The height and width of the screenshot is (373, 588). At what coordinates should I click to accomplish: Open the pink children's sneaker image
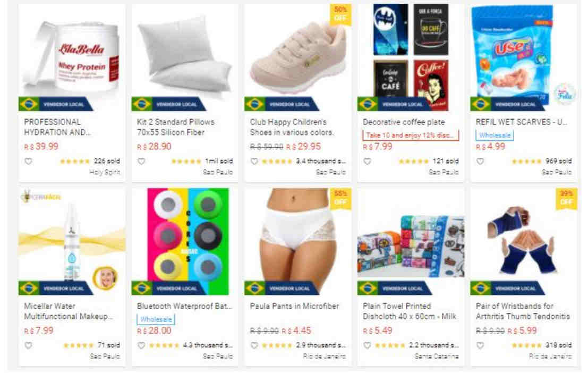298,56
